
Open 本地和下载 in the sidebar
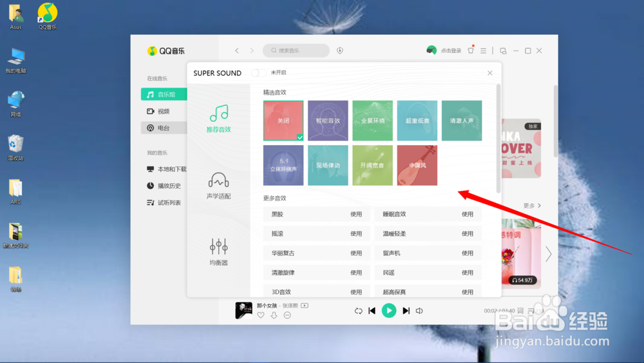click(166, 169)
